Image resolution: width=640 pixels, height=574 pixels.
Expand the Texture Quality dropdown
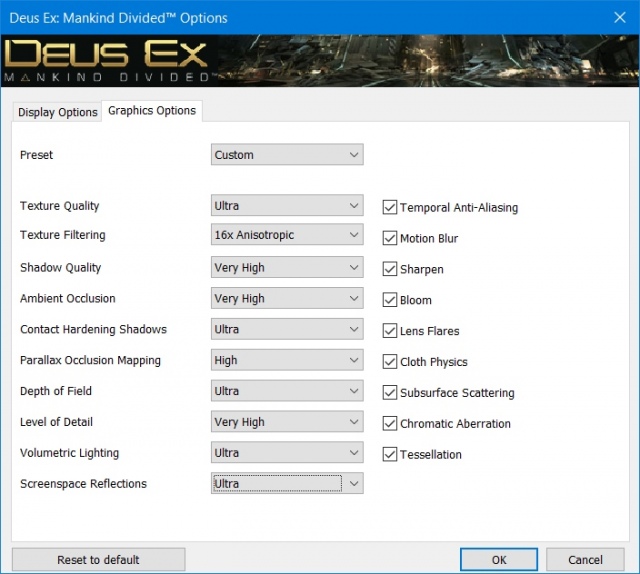pyautogui.click(x=287, y=205)
